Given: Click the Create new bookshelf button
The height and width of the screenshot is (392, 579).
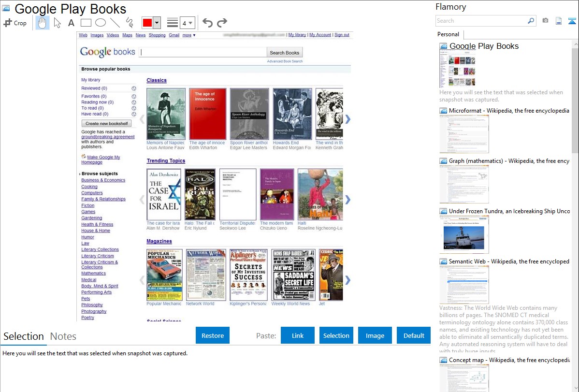Looking at the screenshot, I should (x=106, y=123).
